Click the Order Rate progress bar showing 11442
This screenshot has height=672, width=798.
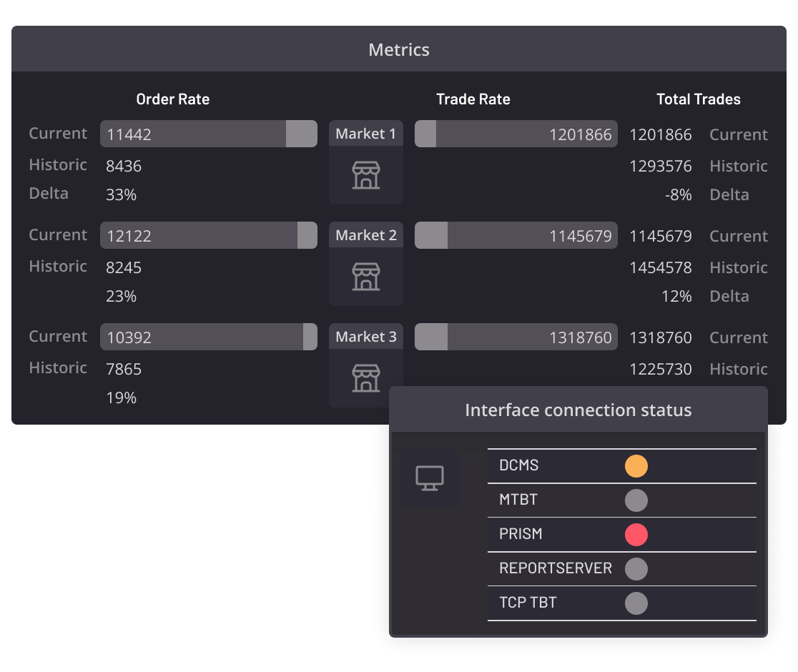(209, 134)
